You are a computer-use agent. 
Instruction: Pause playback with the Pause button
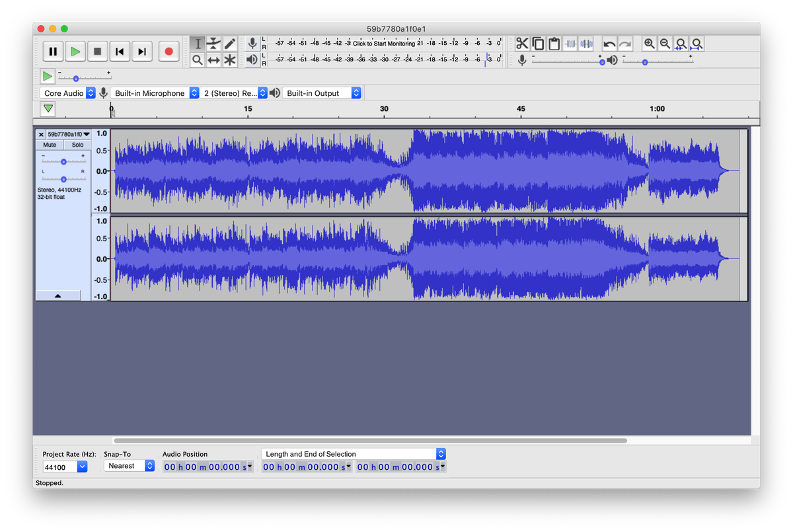(x=53, y=51)
